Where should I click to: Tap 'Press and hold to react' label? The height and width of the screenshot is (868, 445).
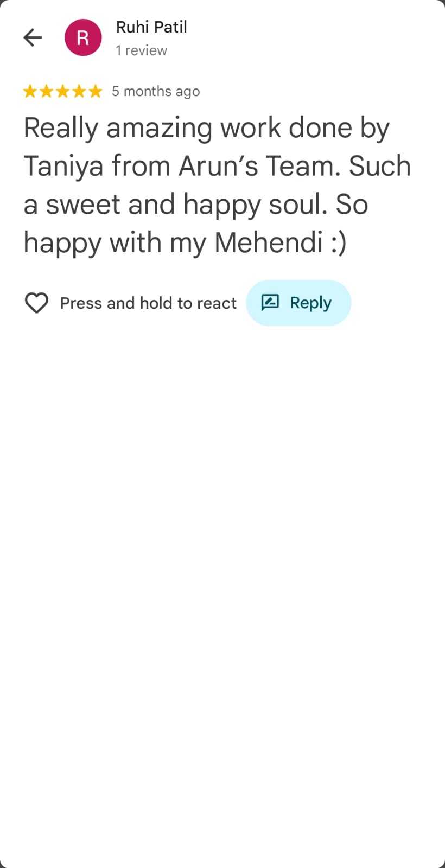[x=148, y=303]
